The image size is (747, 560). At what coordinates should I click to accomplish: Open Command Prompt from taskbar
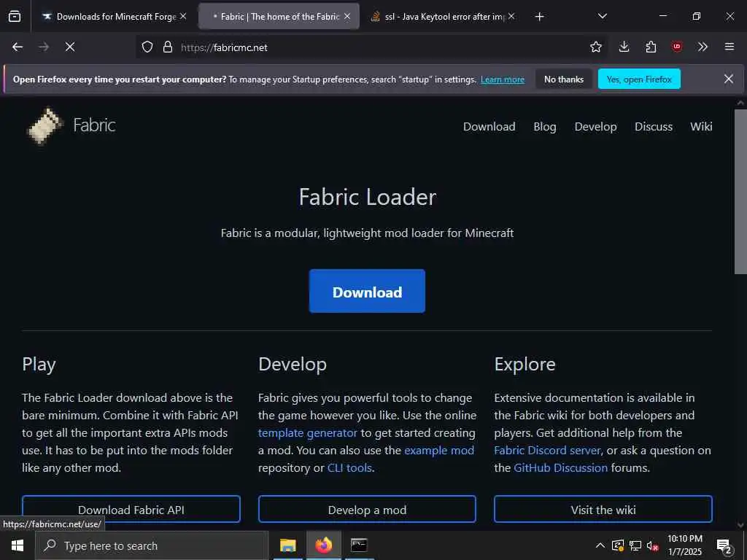(359, 545)
